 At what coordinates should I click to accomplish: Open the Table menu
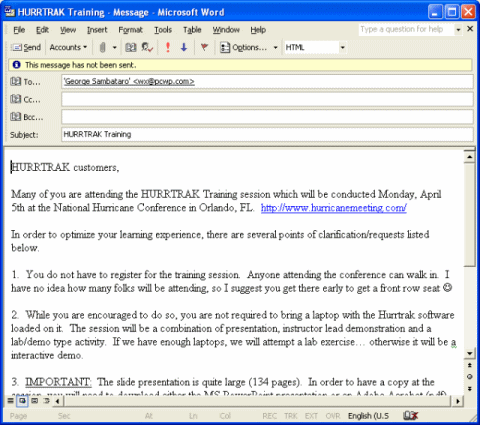(x=192, y=30)
